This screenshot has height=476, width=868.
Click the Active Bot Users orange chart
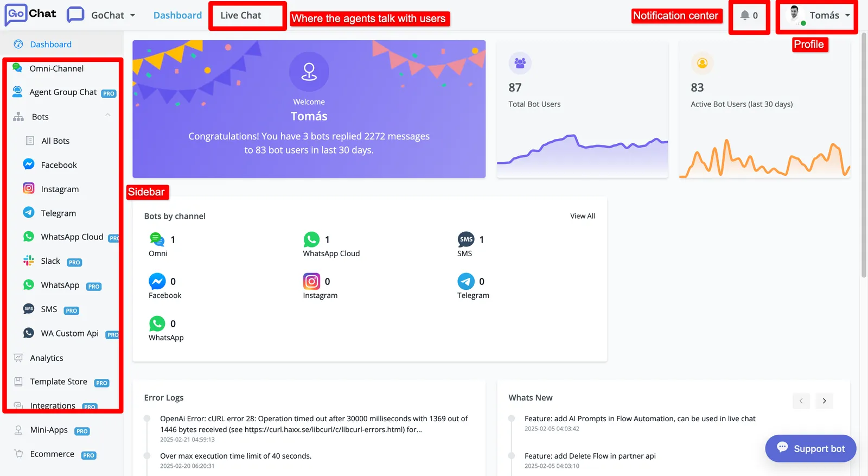pos(764,158)
